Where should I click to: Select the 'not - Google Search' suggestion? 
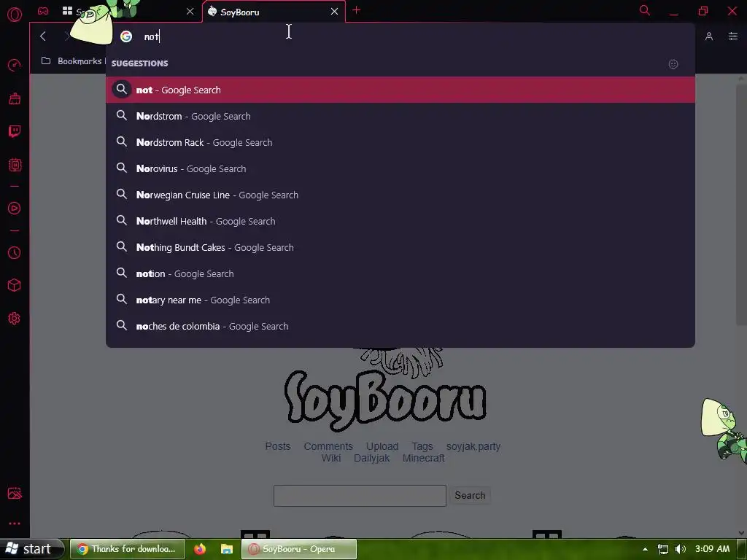click(x=400, y=90)
